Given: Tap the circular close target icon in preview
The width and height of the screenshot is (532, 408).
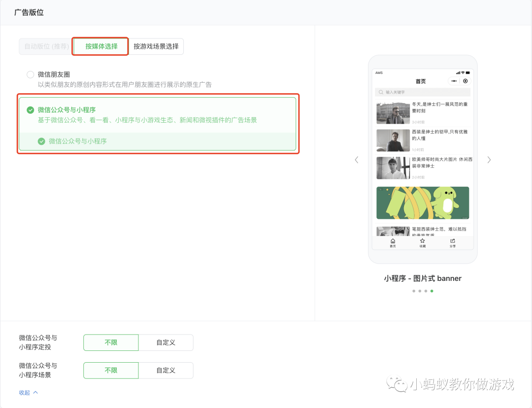Looking at the screenshot, I should coord(465,81).
